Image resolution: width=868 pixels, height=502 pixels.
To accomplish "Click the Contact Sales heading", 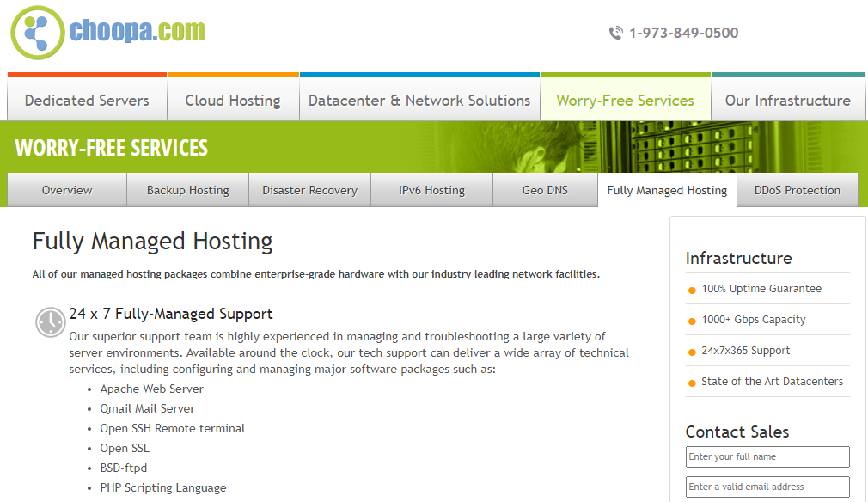I will click(737, 432).
